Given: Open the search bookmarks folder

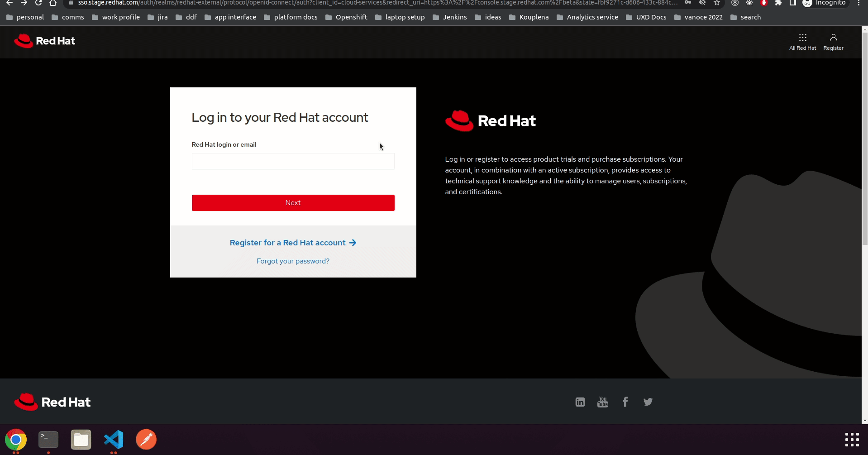Looking at the screenshot, I should [x=746, y=17].
